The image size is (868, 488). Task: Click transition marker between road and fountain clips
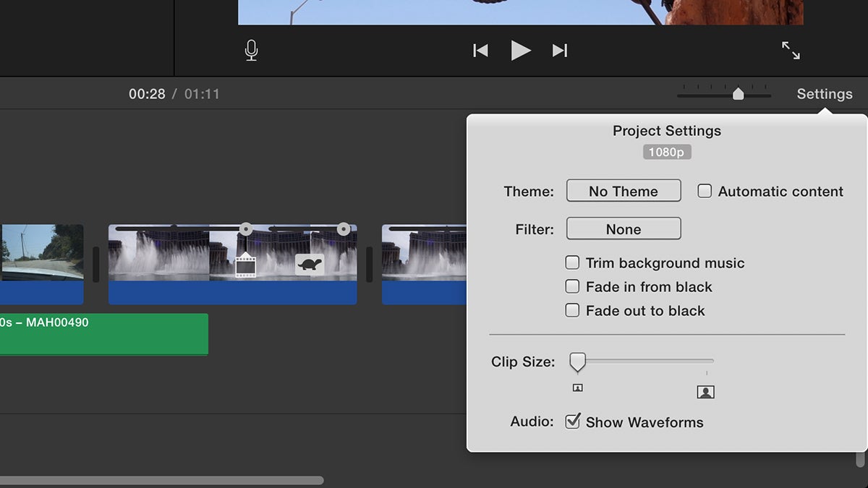[x=95, y=265]
